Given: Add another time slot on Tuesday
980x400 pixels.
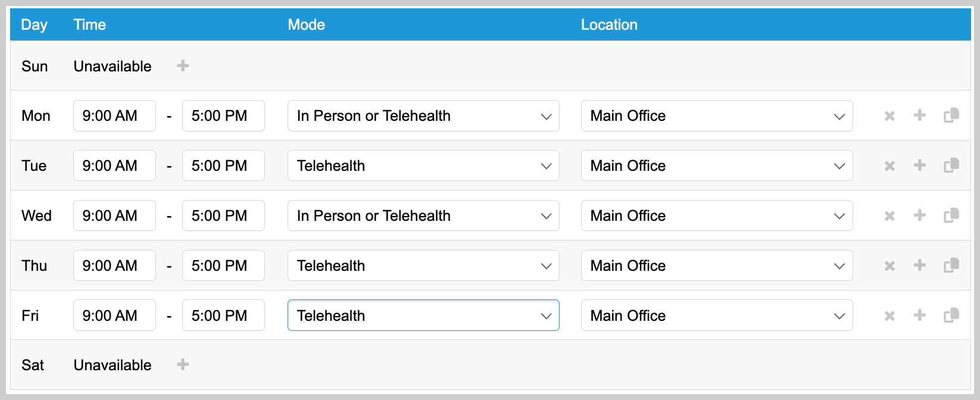Looking at the screenshot, I should (919, 165).
